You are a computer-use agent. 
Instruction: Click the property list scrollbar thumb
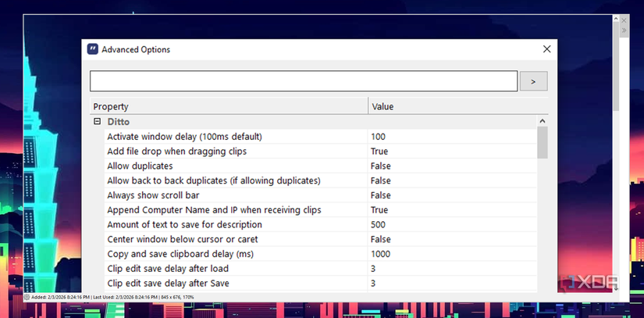coord(543,142)
